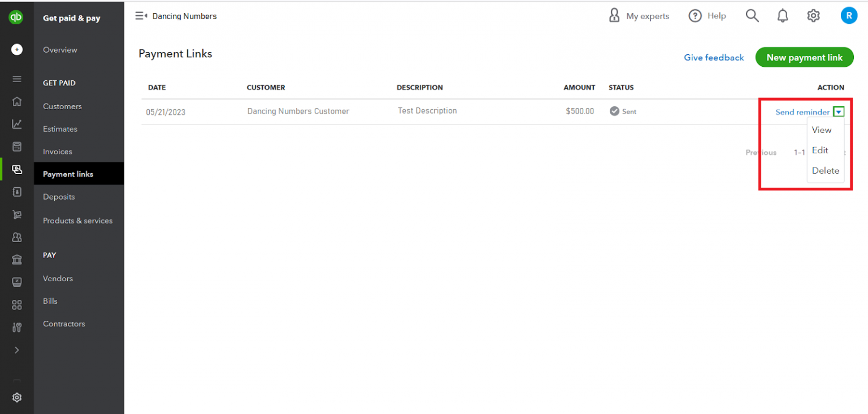Select the customers contact icon in sidebar

pyautogui.click(x=17, y=237)
